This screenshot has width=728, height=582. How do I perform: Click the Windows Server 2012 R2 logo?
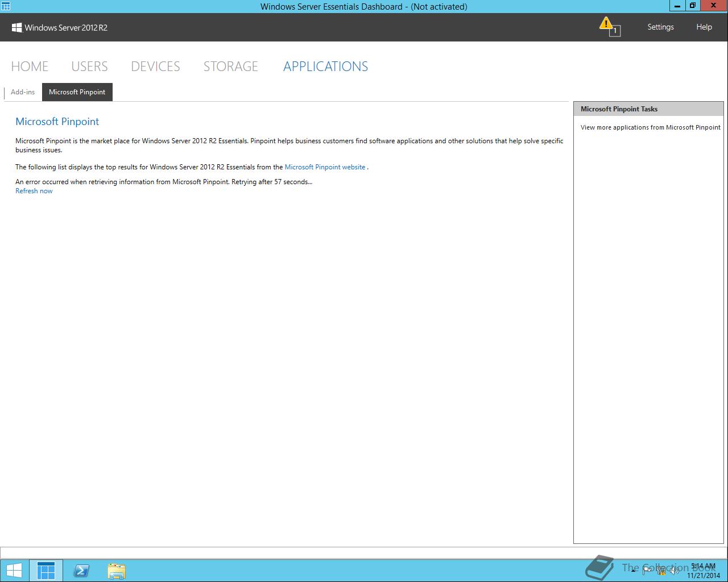(60, 27)
